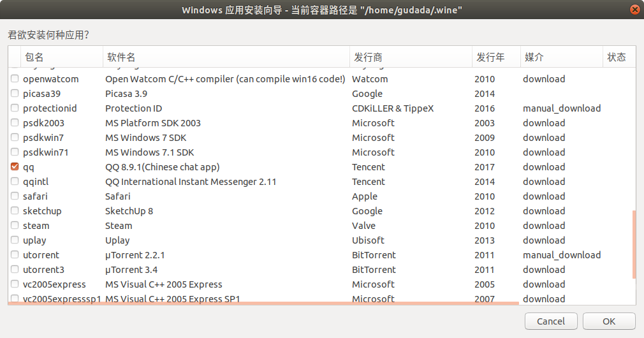Select 'Tencent' publisher in qqintl row

coord(369,182)
